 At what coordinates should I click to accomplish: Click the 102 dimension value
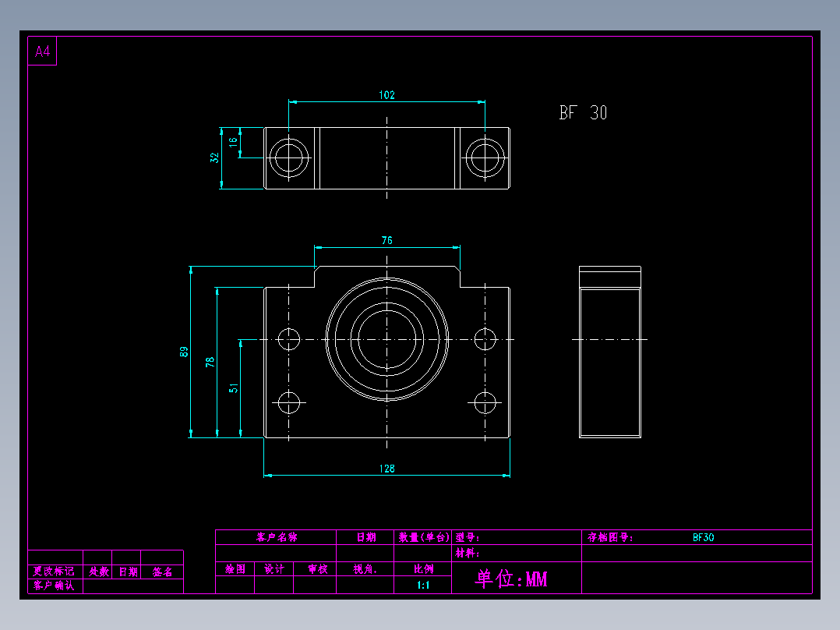[x=386, y=95]
